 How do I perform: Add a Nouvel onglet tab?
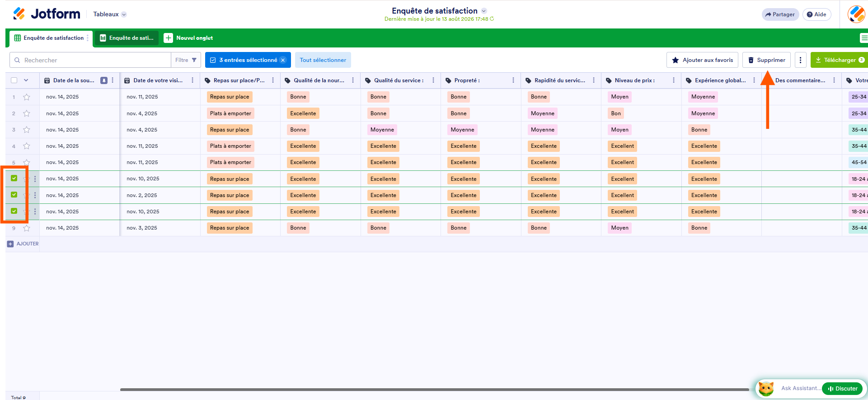tap(188, 38)
